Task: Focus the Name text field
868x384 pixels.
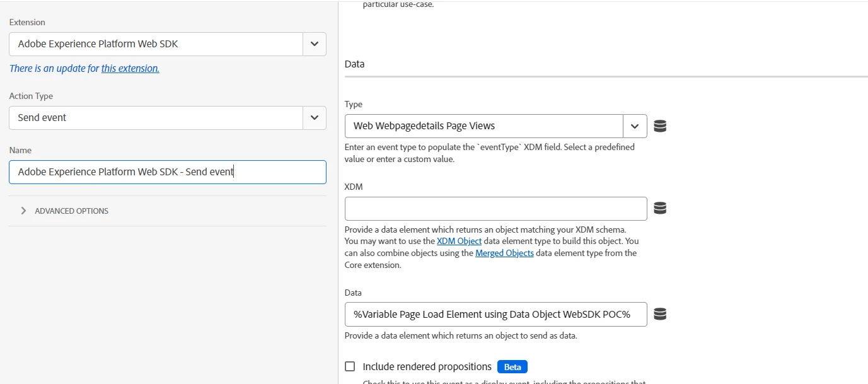Action: pos(168,172)
